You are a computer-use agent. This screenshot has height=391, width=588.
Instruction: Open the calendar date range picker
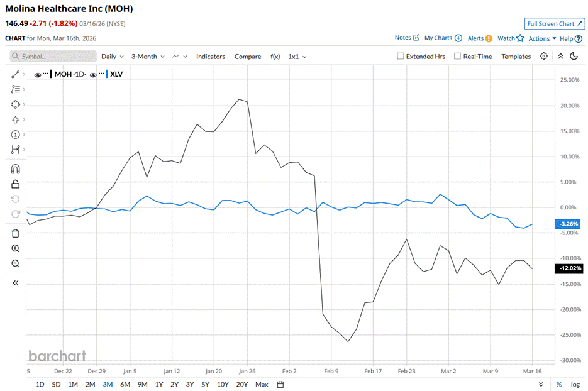coord(280,384)
